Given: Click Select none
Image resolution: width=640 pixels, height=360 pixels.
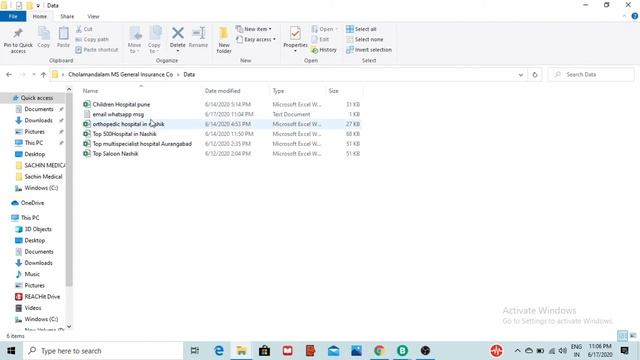Looking at the screenshot, I should point(364,39).
